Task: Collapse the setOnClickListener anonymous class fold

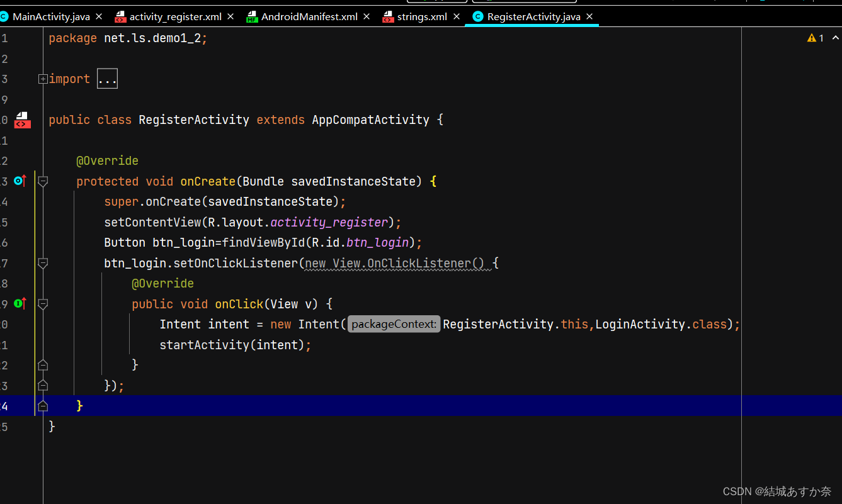Action: [x=43, y=263]
